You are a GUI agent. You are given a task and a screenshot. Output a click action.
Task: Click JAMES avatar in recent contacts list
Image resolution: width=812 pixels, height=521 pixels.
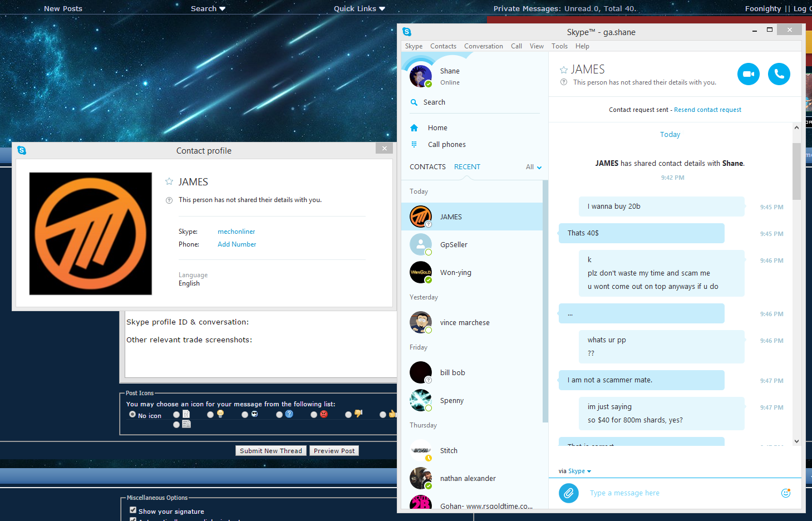point(421,217)
